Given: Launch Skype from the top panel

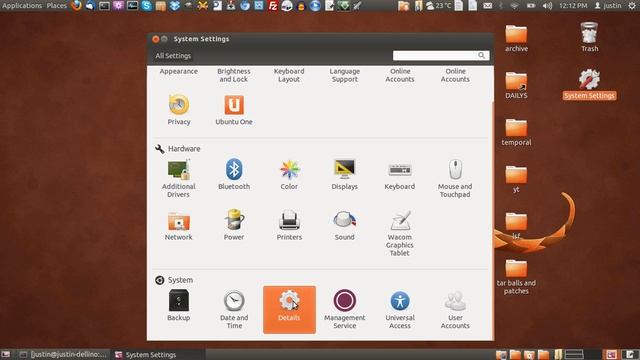Looking at the screenshot, I should click(146, 6).
